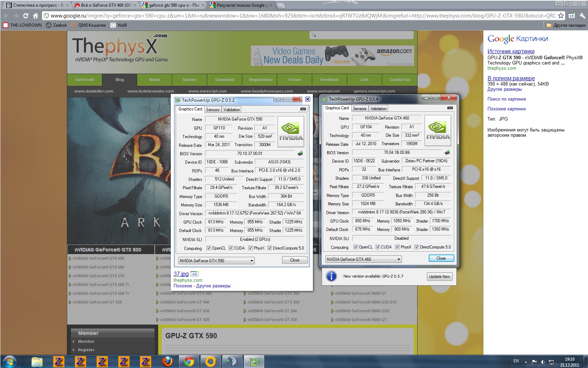Click the Update Now button
The width and height of the screenshot is (588, 368).
439,277
